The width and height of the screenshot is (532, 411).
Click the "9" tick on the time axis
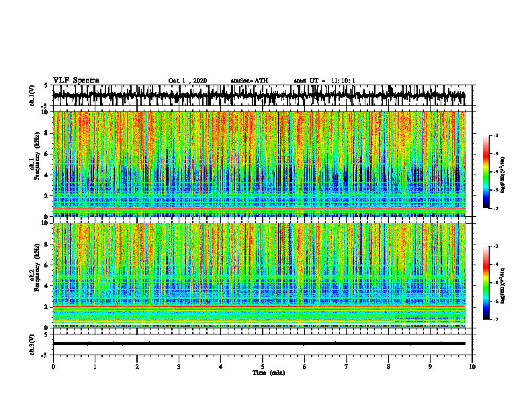click(x=430, y=367)
